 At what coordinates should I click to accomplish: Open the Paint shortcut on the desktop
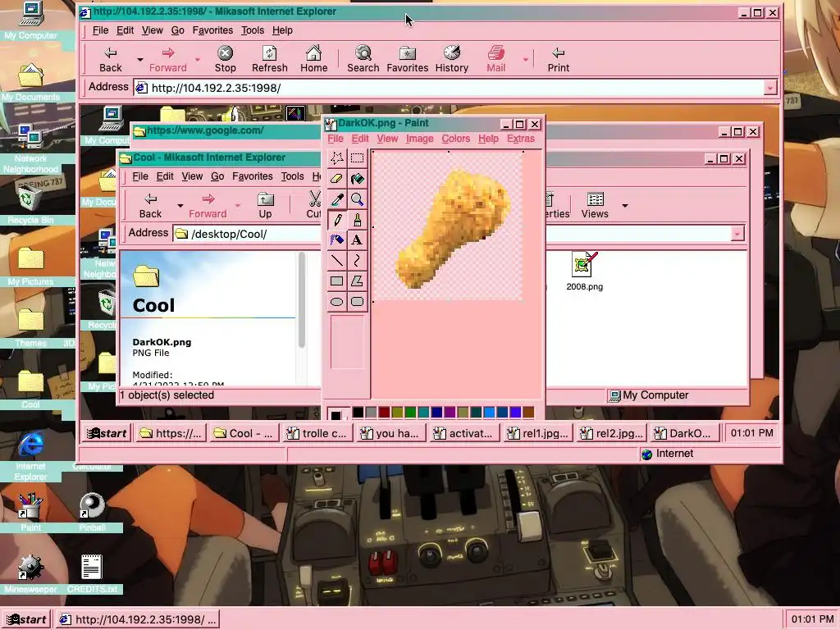30,514
